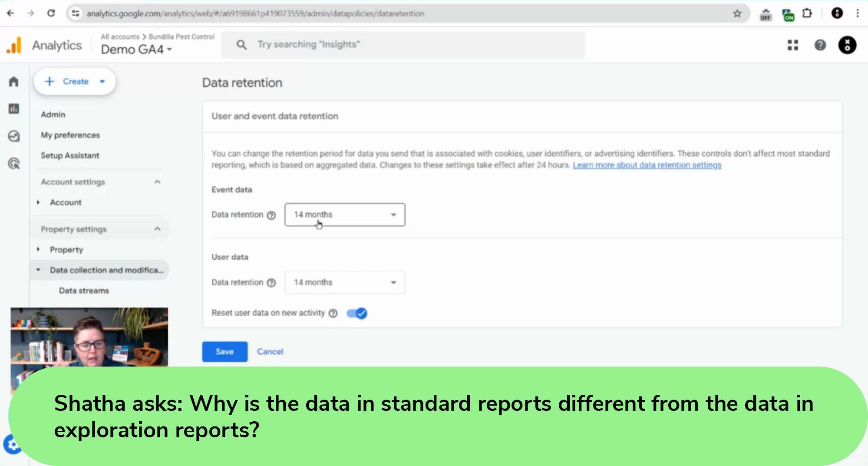Open the Google apps grid
The width and height of the screenshot is (868, 466).
793,45
